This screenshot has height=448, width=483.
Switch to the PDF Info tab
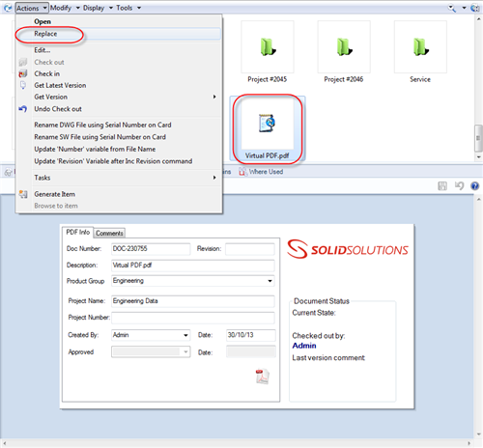tap(78, 232)
